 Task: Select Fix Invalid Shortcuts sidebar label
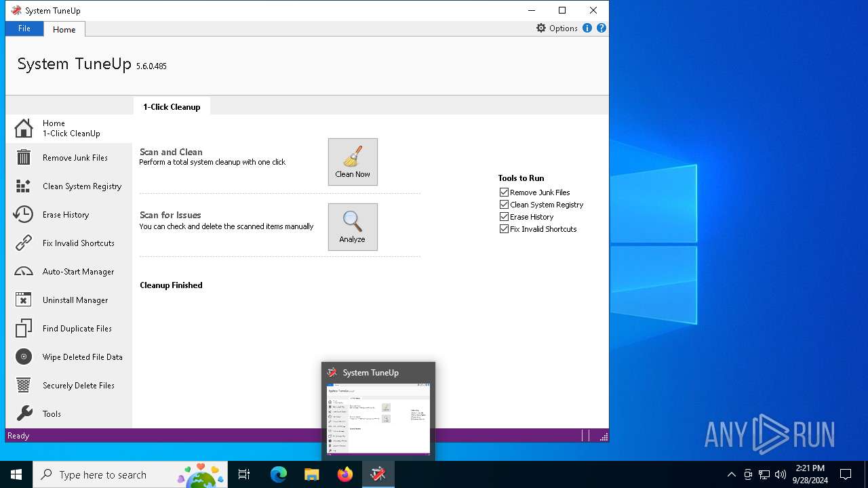tap(79, 243)
